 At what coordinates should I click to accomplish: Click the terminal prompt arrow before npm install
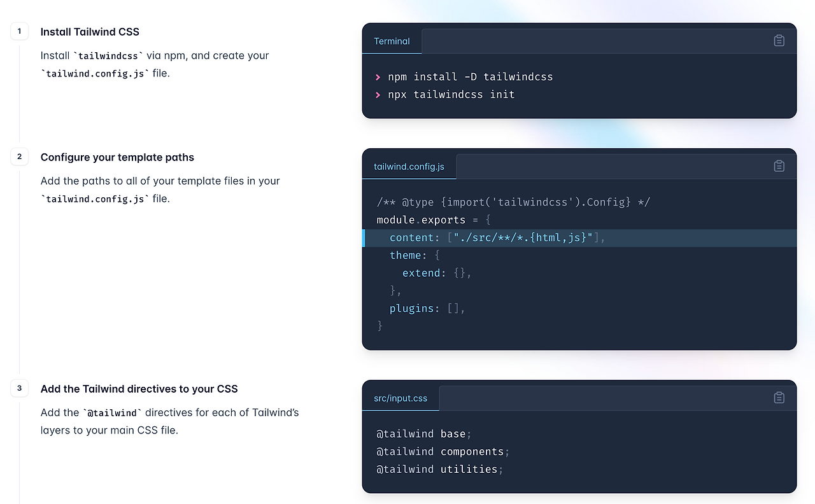pyautogui.click(x=378, y=76)
